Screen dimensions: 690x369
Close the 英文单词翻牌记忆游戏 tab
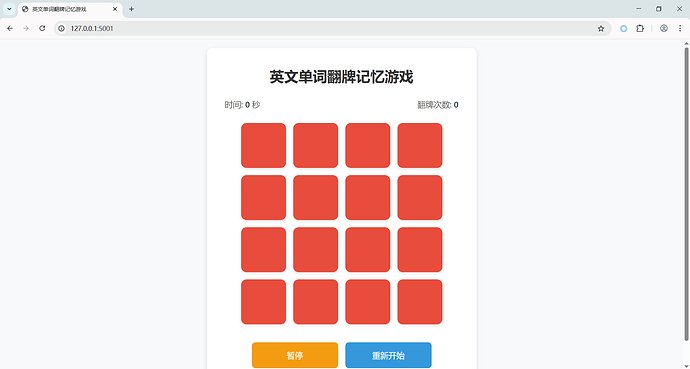point(115,9)
